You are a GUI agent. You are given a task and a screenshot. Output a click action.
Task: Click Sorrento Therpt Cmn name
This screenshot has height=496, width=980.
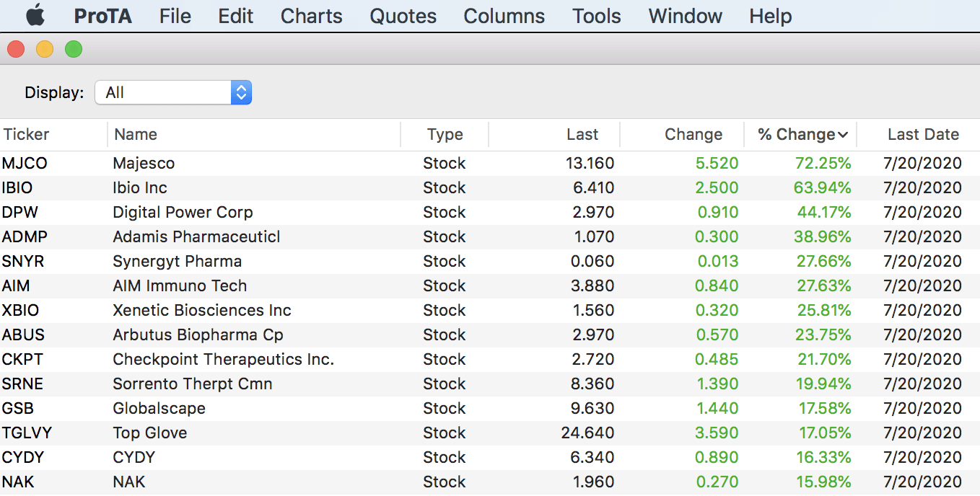(193, 384)
